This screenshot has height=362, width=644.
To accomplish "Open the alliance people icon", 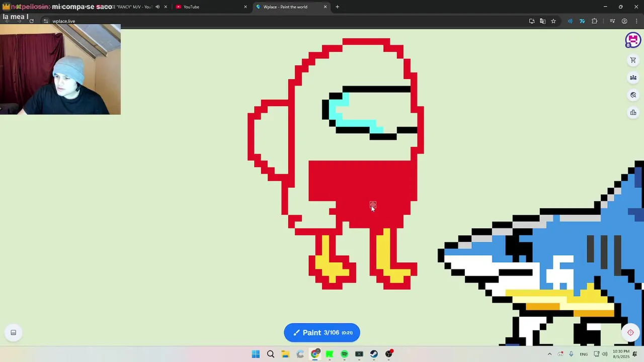I will (633, 77).
